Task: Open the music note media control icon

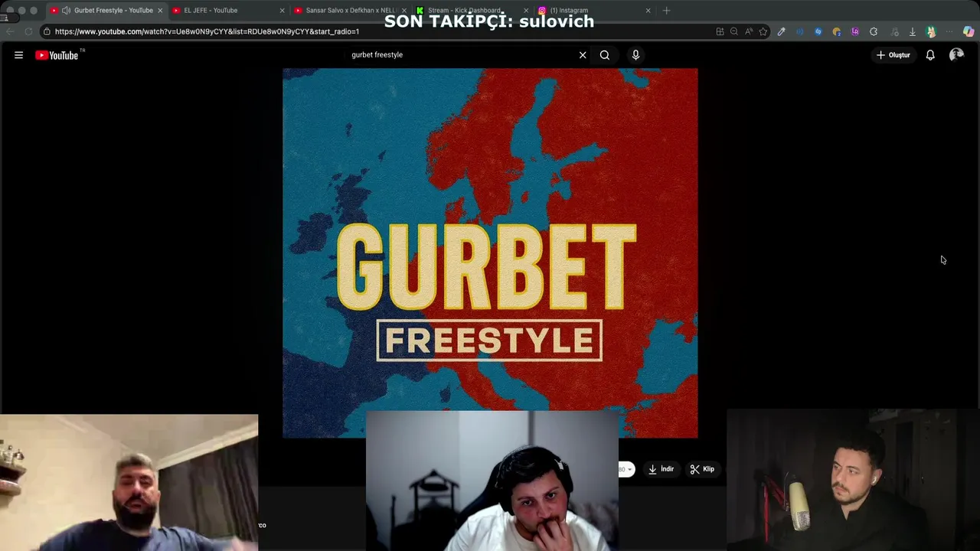Action: point(894,31)
